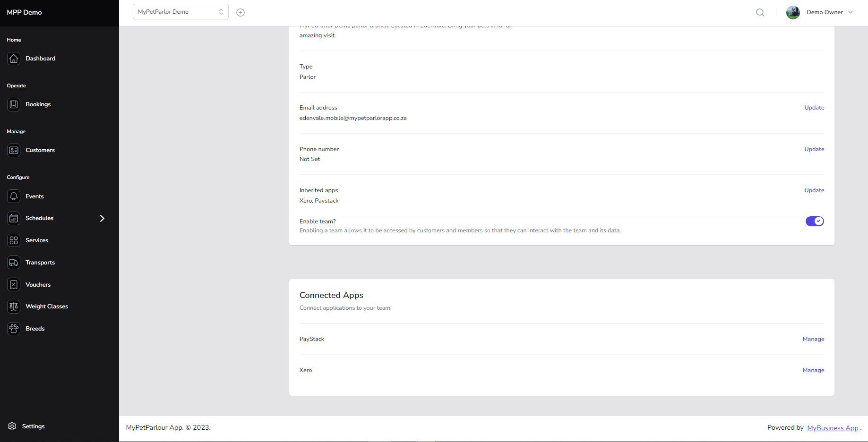The width and height of the screenshot is (868, 442).
Task: Click the Breeds paw icon
Action: click(14, 328)
